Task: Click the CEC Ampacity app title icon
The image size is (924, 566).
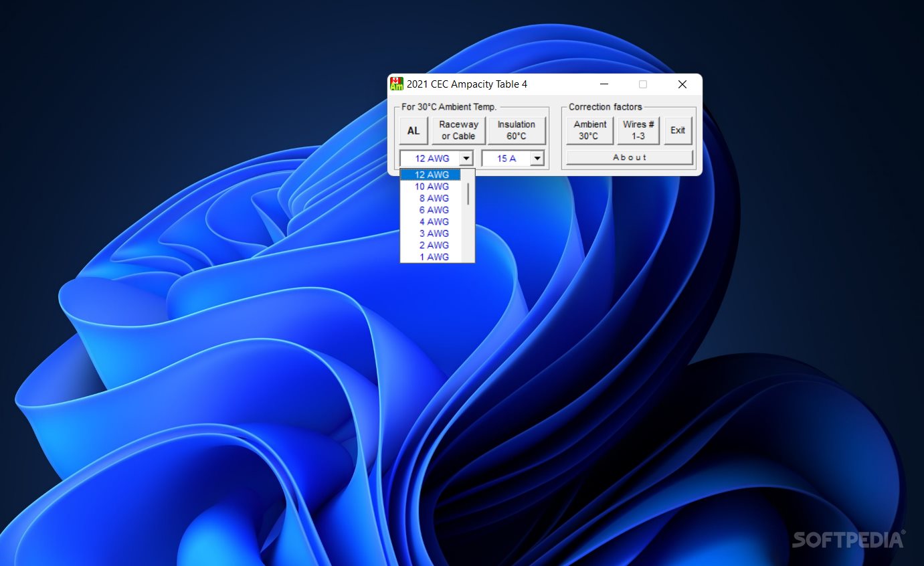Action: click(x=397, y=84)
